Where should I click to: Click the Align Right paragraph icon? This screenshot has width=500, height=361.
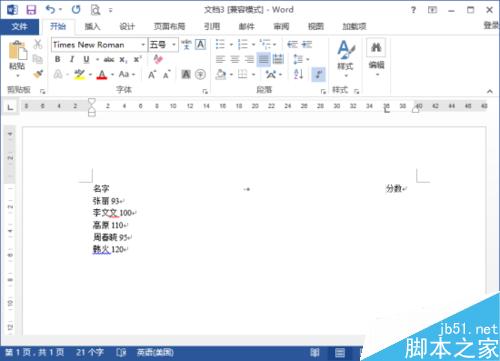[x=249, y=59]
